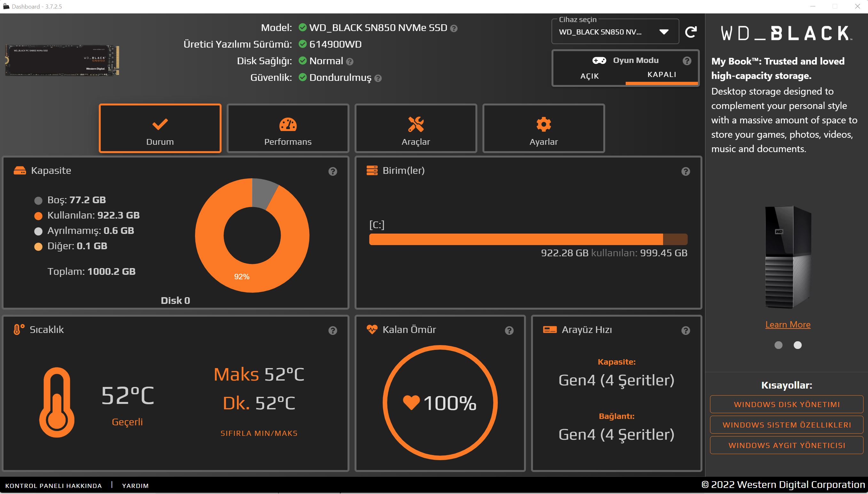Open the Araçlar tab
868x494 pixels.
(x=416, y=128)
